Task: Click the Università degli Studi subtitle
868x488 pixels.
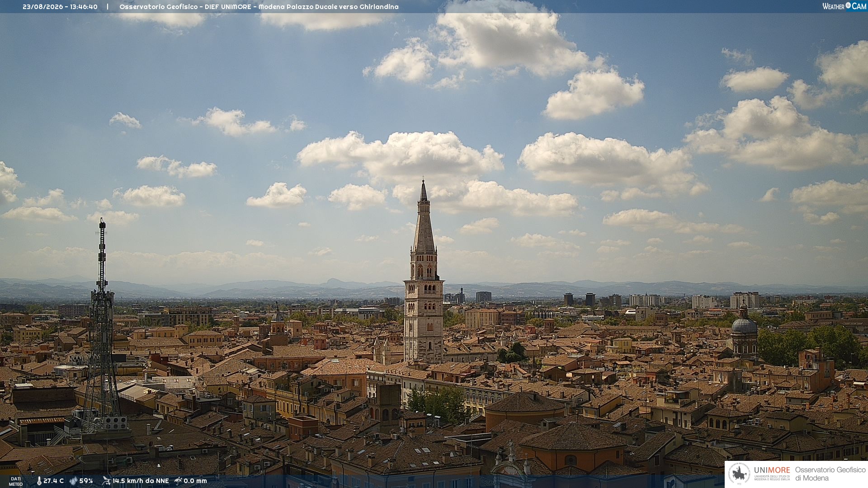Action: [772, 478]
